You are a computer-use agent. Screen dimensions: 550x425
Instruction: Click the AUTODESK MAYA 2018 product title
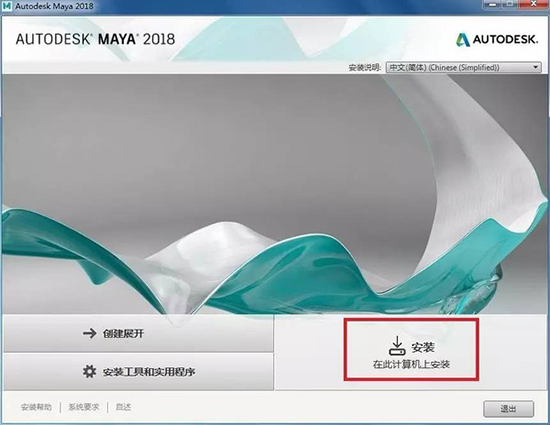[x=95, y=39]
